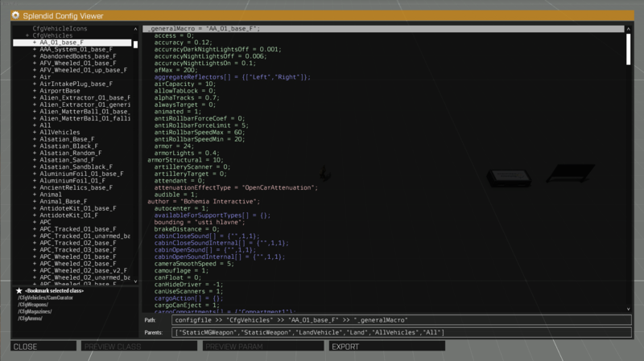Click the gear icon in title bar
Viewport: 644px width, 361px height.
[15, 15]
